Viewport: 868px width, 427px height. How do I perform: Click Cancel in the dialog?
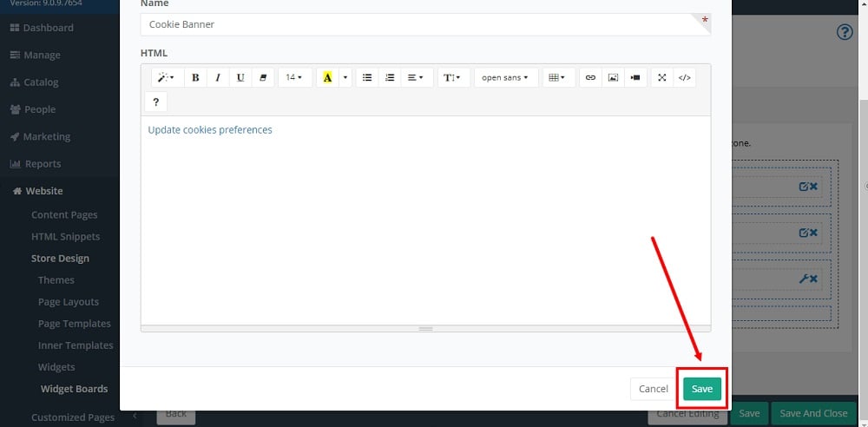coord(654,389)
